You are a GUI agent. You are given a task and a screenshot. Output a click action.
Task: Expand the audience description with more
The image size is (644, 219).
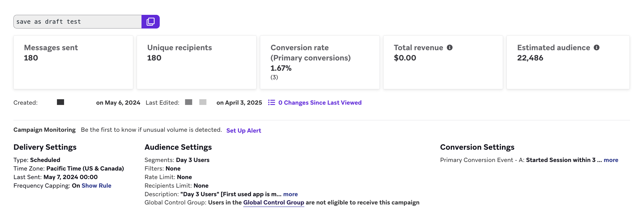click(290, 194)
